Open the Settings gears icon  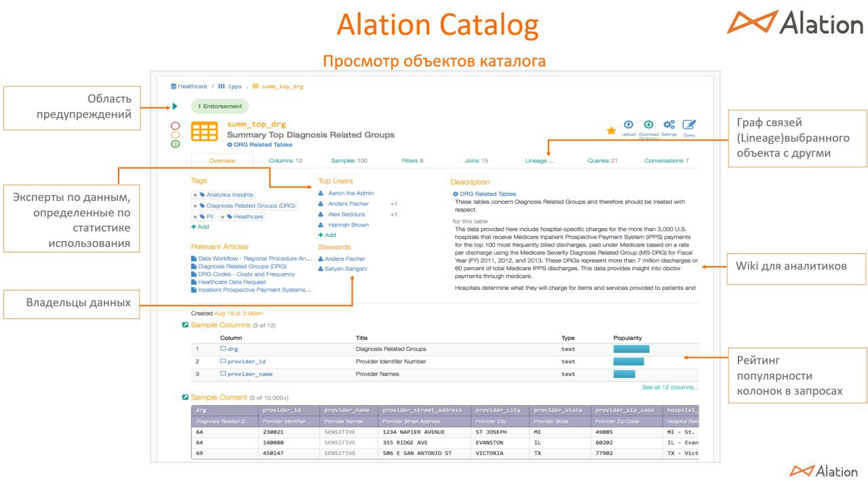point(669,125)
